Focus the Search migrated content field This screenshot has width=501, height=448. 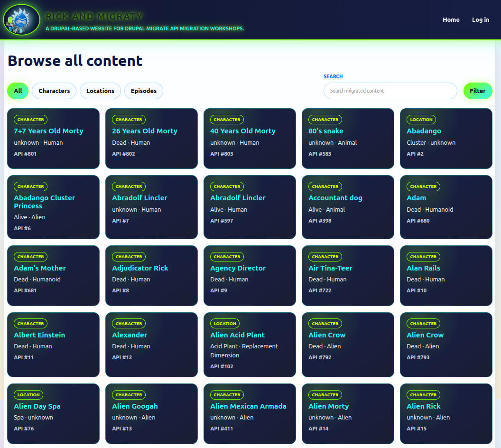pos(390,91)
